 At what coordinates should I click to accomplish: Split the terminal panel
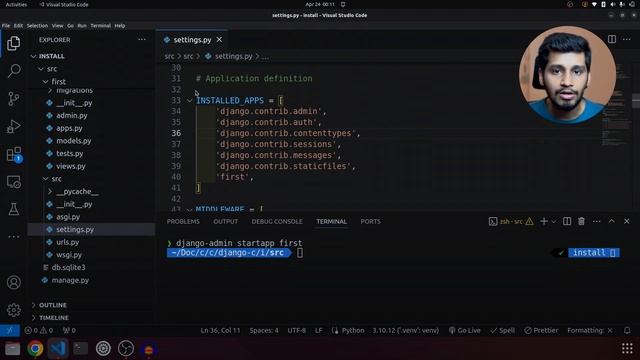coord(567,221)
